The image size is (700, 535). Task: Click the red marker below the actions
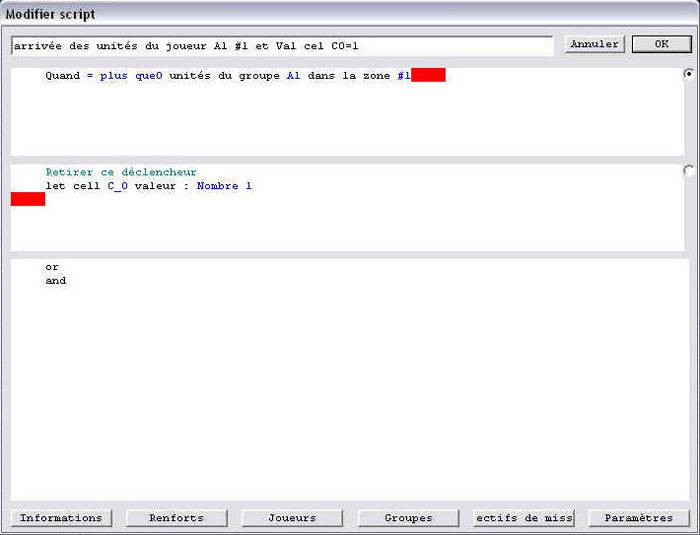click(x=28, y=199)
